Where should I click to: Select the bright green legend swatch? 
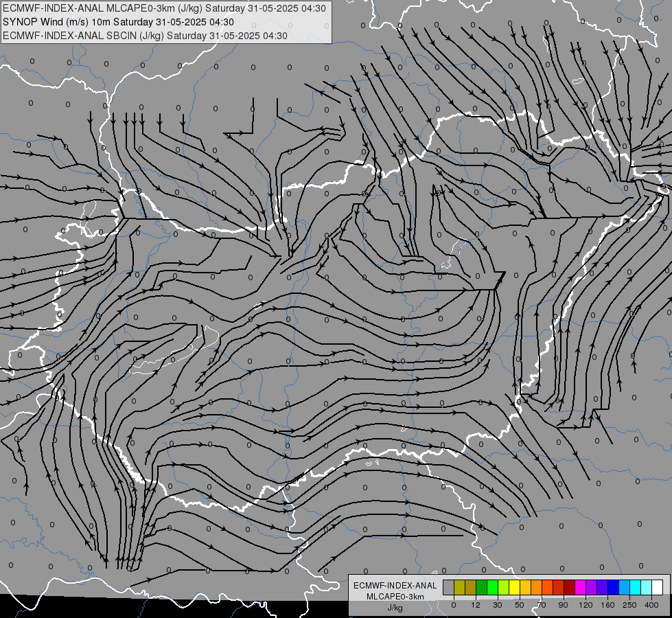click(492, 587)
